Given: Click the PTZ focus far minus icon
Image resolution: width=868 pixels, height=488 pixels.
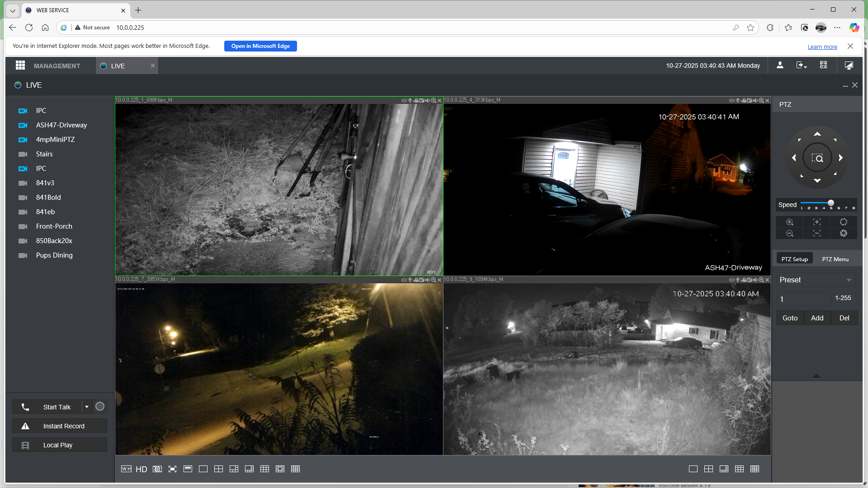Looking at the screenshot, I should click(817, 233).
